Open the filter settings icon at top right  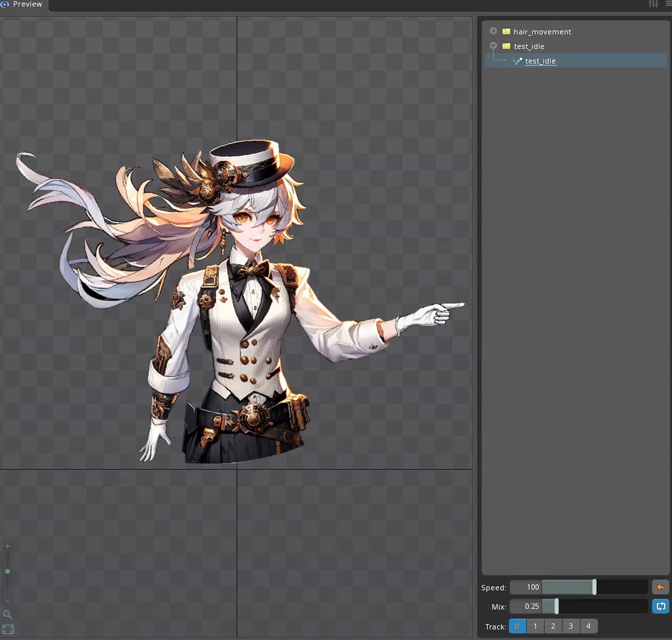click(x=653, y=4)
